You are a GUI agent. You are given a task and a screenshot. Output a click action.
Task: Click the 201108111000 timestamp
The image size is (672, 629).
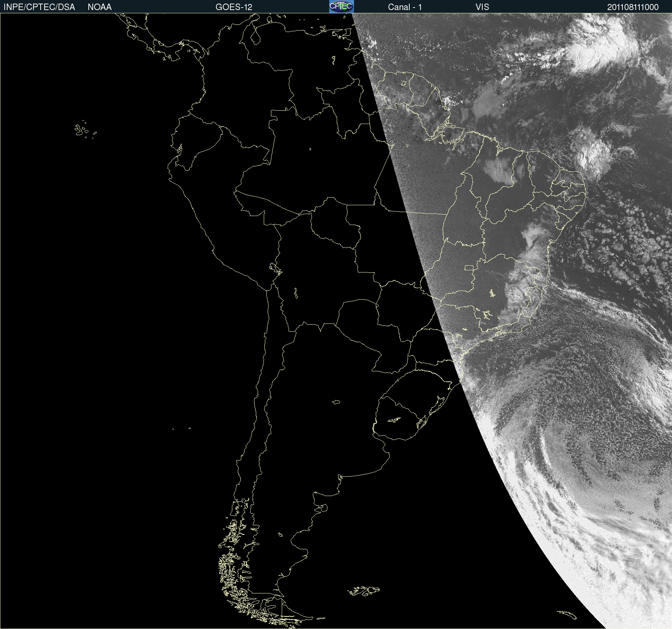pyautogui.click(x=633, y=7)
